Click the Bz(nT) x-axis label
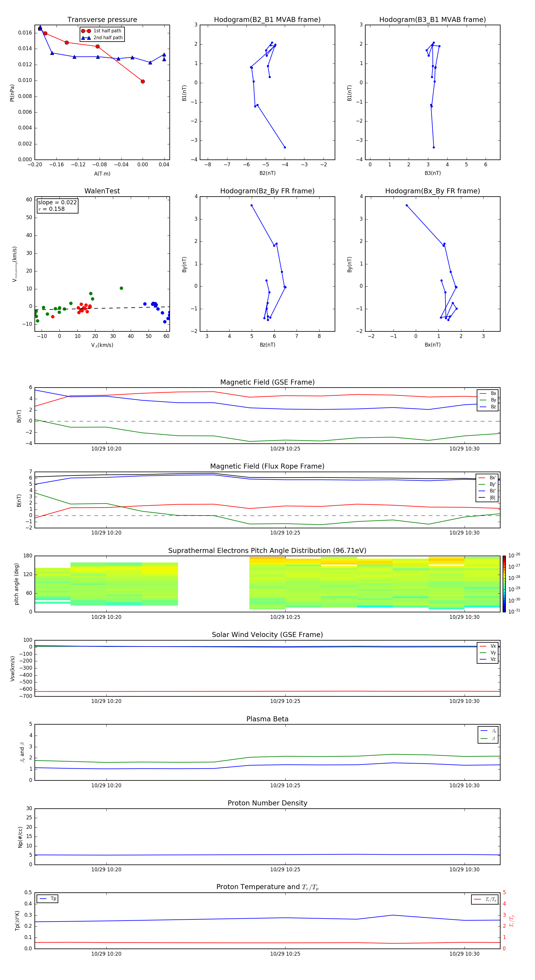 [267, 345]
